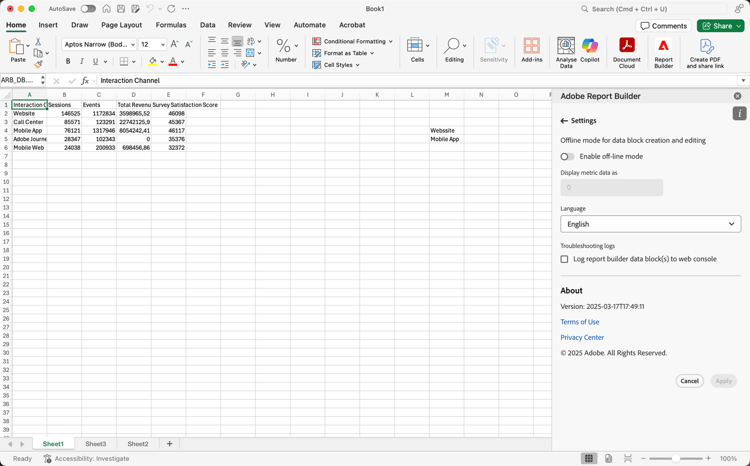The image size is (750, 466).
Task: Click Cancel in Report Builder settings
Action: point(689,381)
